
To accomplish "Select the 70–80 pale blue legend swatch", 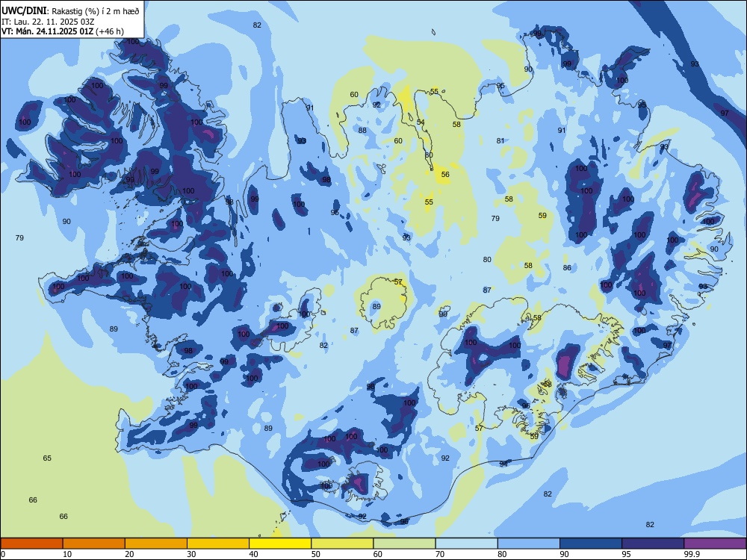I will point(466,544).
